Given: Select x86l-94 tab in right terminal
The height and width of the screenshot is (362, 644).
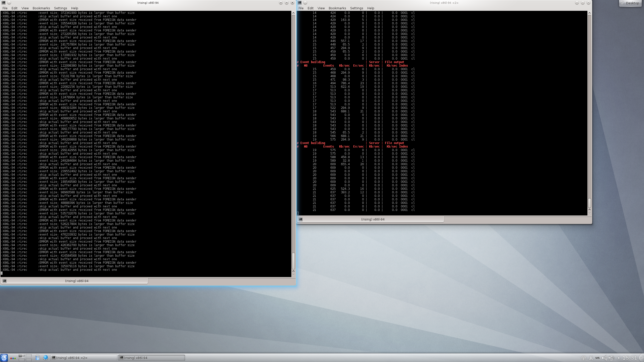Looking at the screenshot, I should (372, 219).
